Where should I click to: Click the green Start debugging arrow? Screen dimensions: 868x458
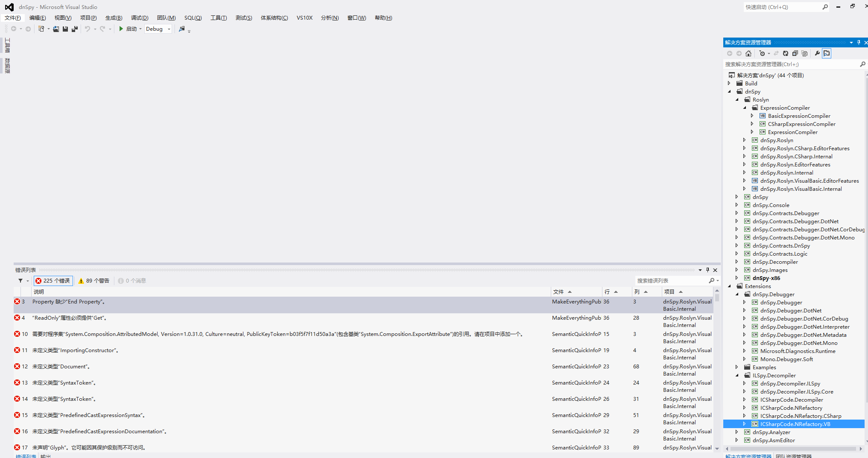click(121, 29)
